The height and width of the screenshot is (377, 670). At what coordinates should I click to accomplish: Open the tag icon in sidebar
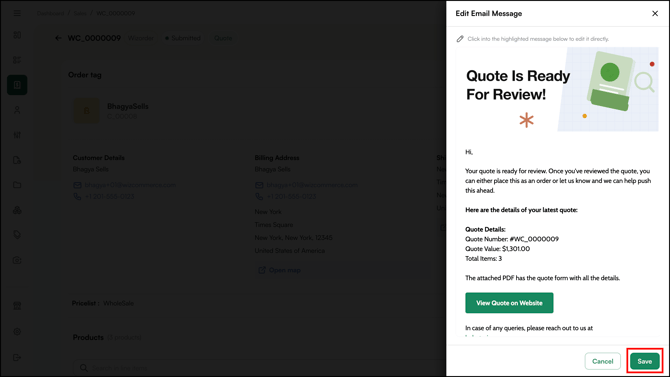click(17, 235)
